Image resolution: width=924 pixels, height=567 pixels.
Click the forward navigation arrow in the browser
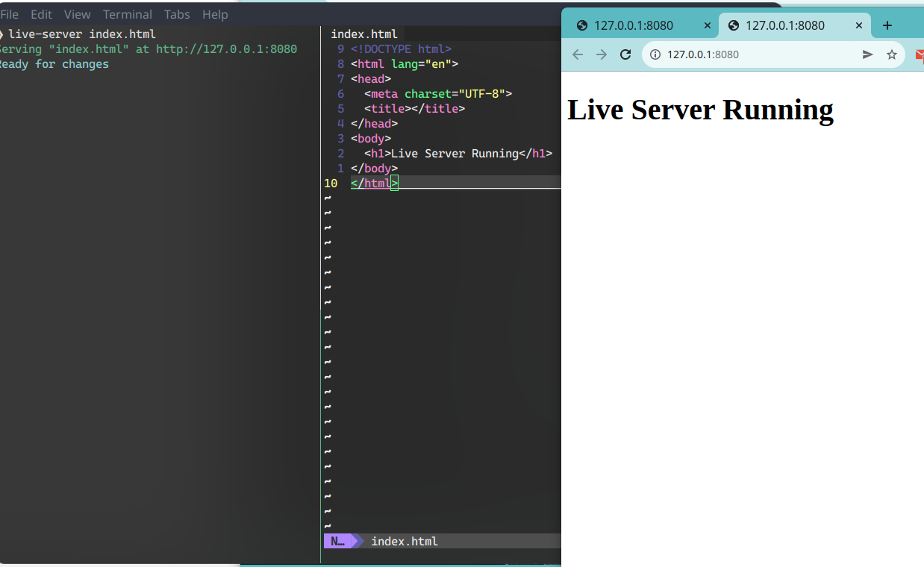point(602,54)
